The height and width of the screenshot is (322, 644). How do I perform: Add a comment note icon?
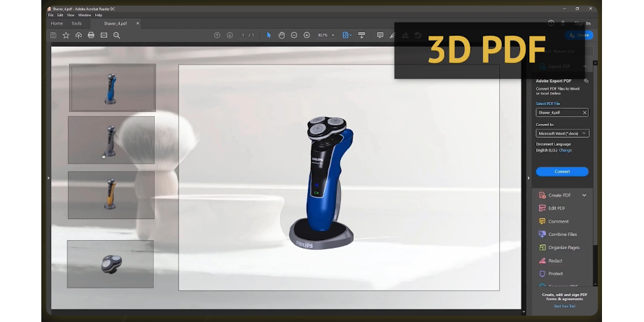pyautogui.click(x=380, y=35)
